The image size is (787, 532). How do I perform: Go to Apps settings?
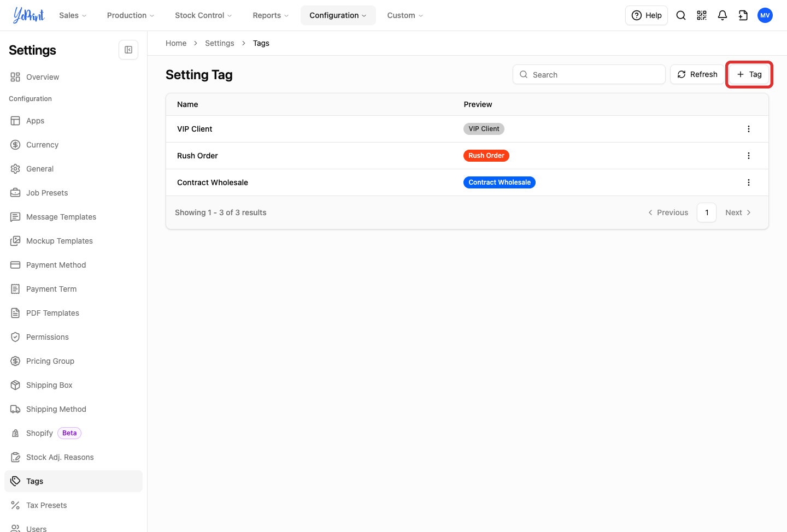click(73, 121)
